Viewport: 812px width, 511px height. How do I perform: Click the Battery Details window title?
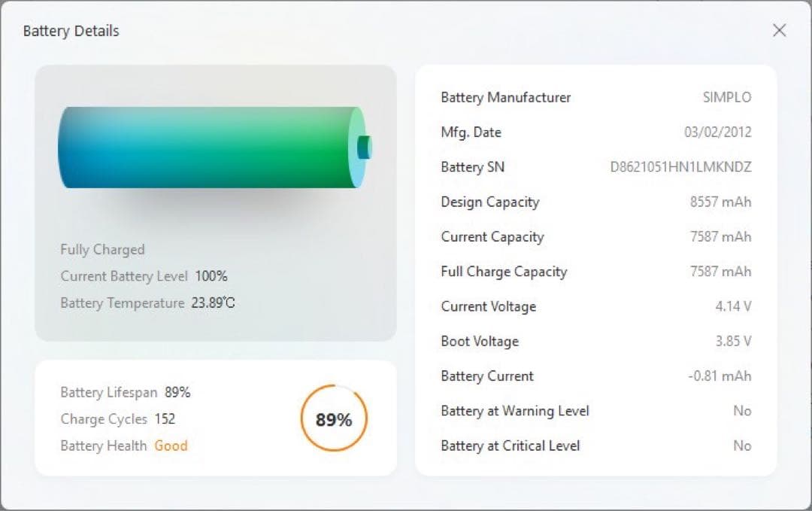pos(71,31)
